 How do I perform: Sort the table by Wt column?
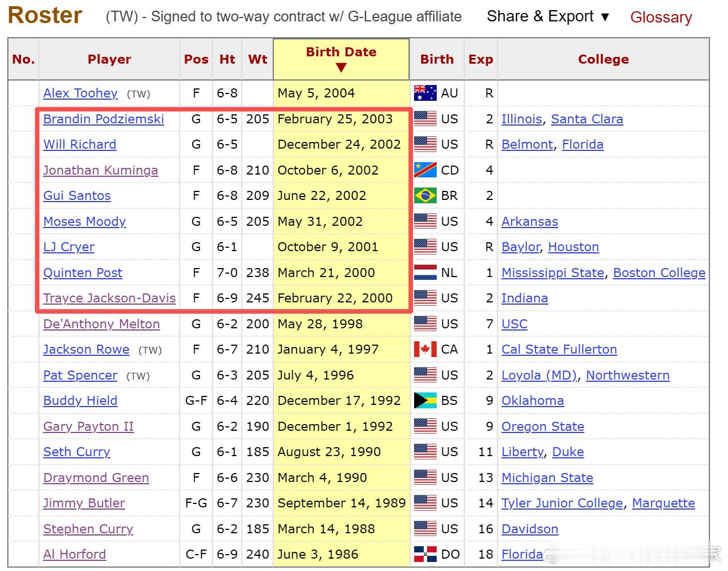pyautogui.click(x=258, y=59)
